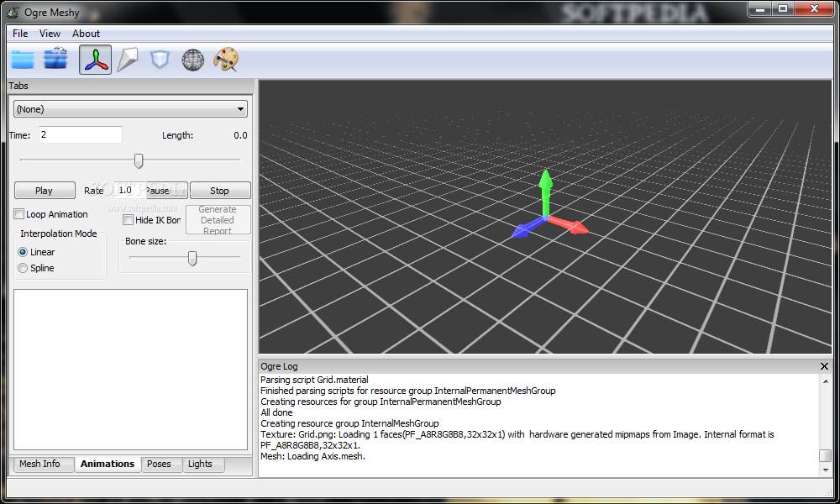Click the Ogre Log scrollbar thumb

826,455
